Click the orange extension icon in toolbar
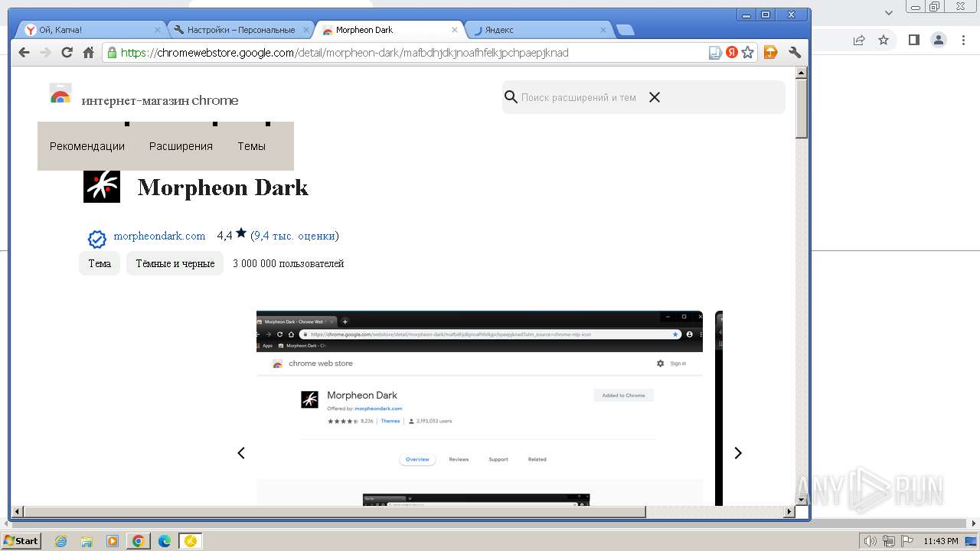 771,53
